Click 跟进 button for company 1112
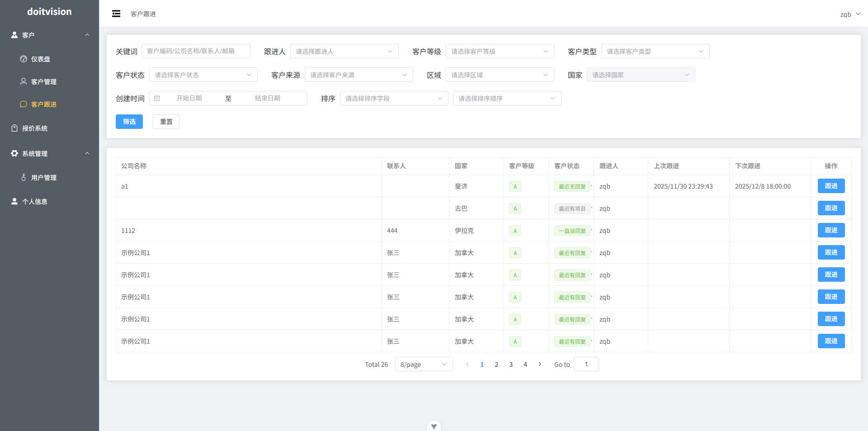Viewport: 868px width, 431px height. (x=831, y=230)
